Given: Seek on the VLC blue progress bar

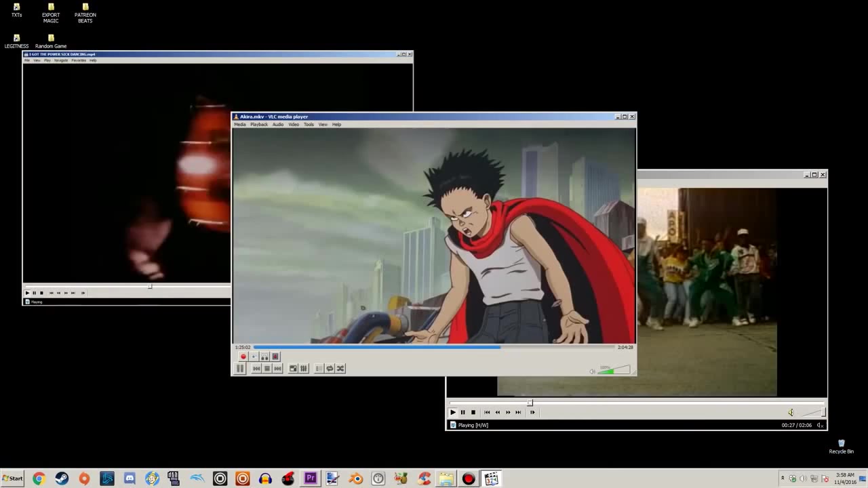Looking at the screenshot, I should tap(434, 347).
